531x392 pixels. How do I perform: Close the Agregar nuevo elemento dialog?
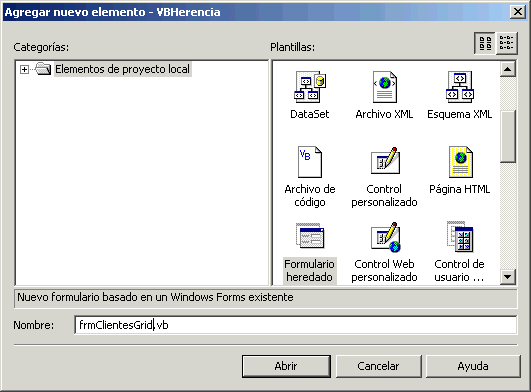tap(518, 12)
